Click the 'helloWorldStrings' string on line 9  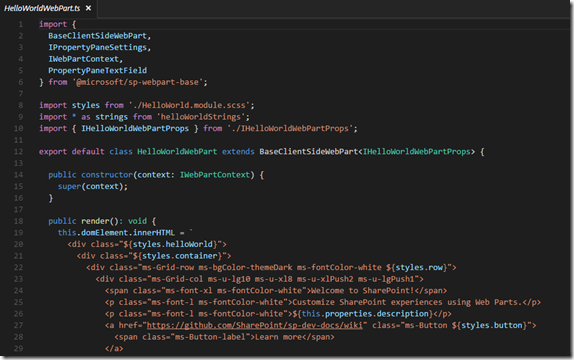[x=201, y=117]
